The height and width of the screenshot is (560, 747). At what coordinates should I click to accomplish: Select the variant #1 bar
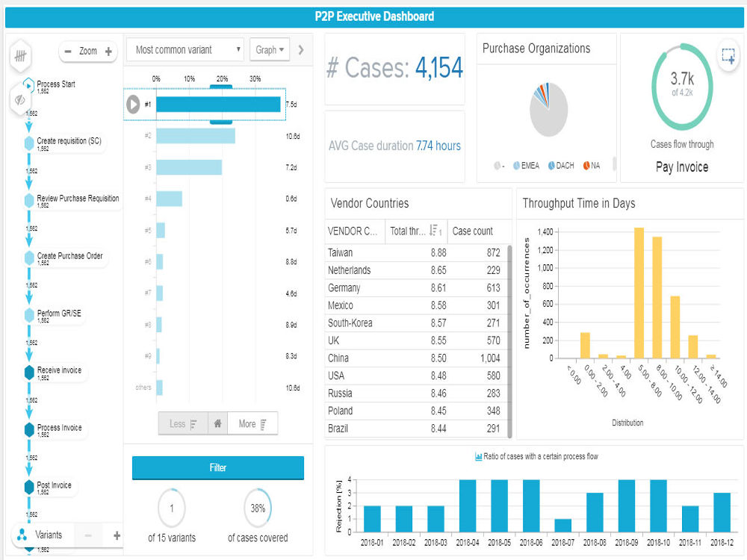coord(218,105)
